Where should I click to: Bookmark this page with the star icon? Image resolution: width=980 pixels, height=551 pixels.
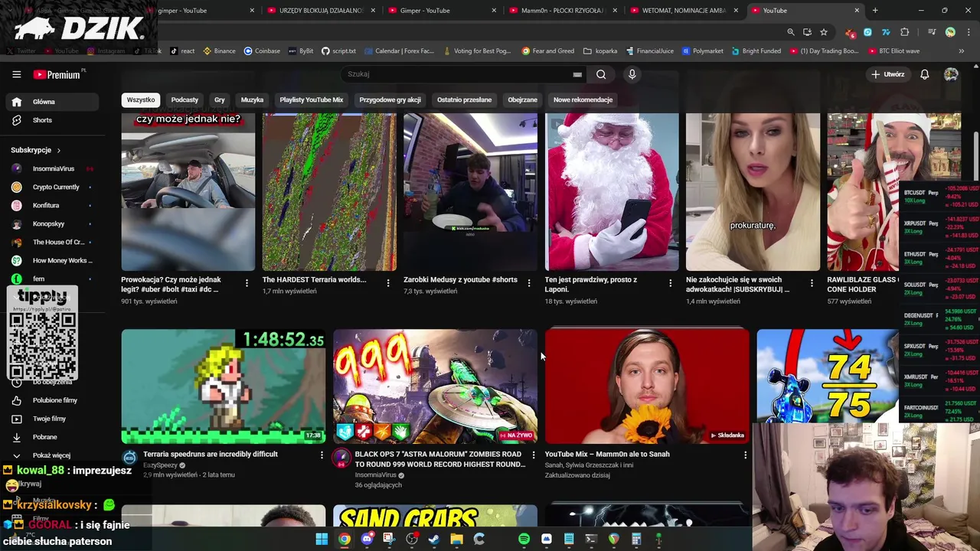(824, 32)
